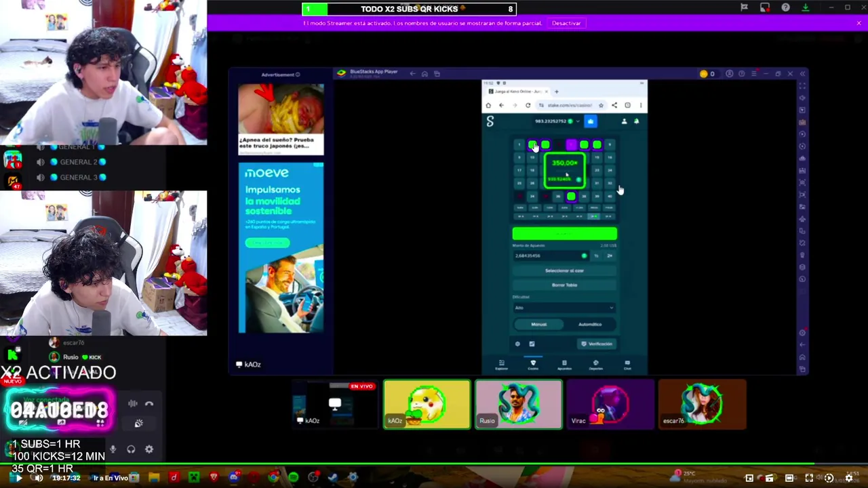Toggle video player fullscreen
Viewport: 868px width, 488px height.
point(809,478)
